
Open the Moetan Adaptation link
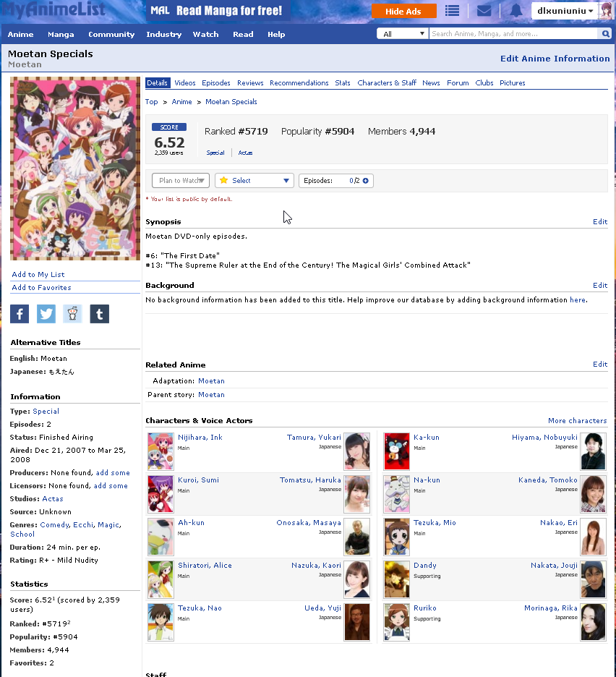[x=211, y=380]
